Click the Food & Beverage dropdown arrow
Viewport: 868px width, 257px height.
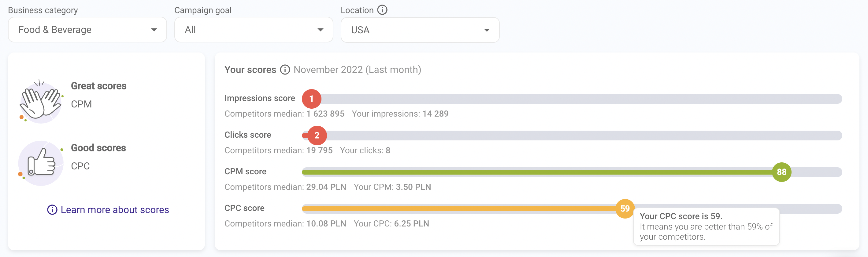[x=154, y=30]
